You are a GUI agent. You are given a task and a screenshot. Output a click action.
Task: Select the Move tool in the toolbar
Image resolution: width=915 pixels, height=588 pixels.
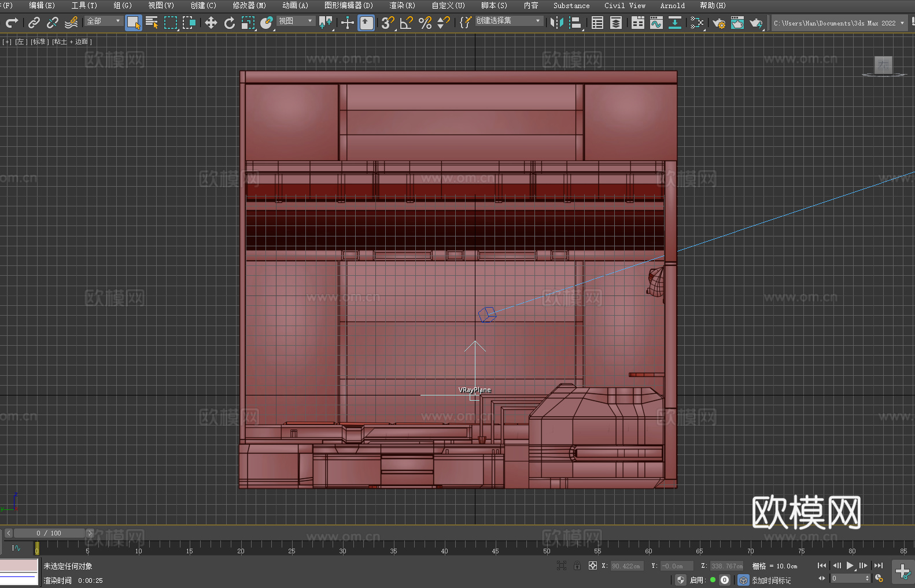(x=211, y=23)
